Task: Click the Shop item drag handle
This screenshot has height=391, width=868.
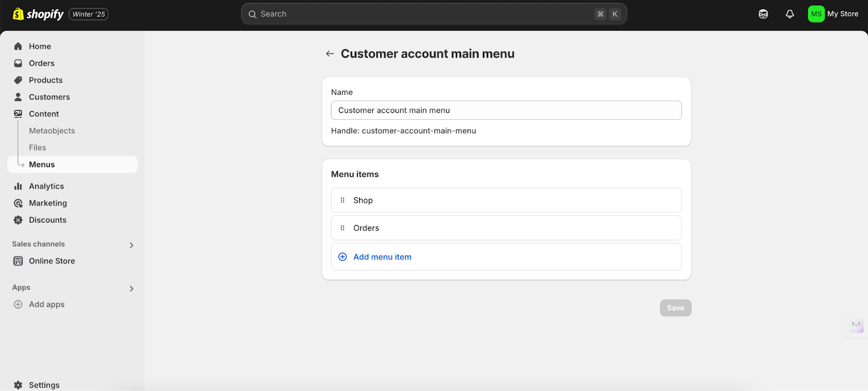Action: click(342, 200)
